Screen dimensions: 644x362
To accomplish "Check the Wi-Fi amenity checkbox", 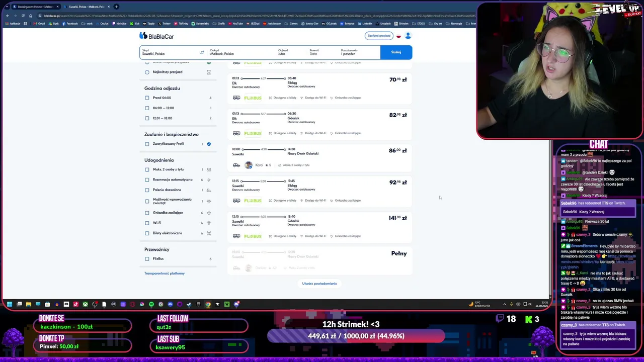I will point(147,223).
